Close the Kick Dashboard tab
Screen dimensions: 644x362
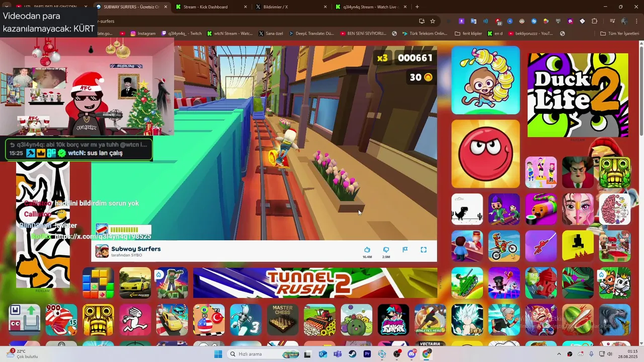pos(246,7)
